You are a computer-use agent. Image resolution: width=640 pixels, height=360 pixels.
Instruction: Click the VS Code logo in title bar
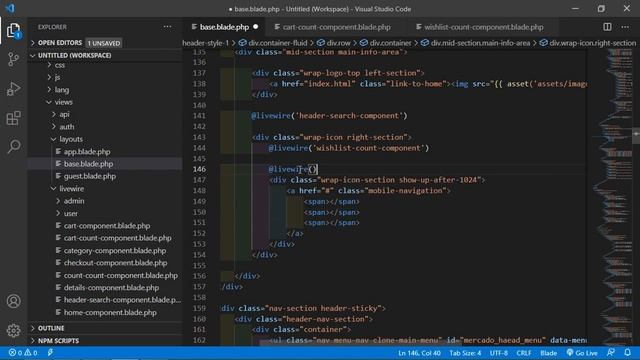tap(10, 8)
